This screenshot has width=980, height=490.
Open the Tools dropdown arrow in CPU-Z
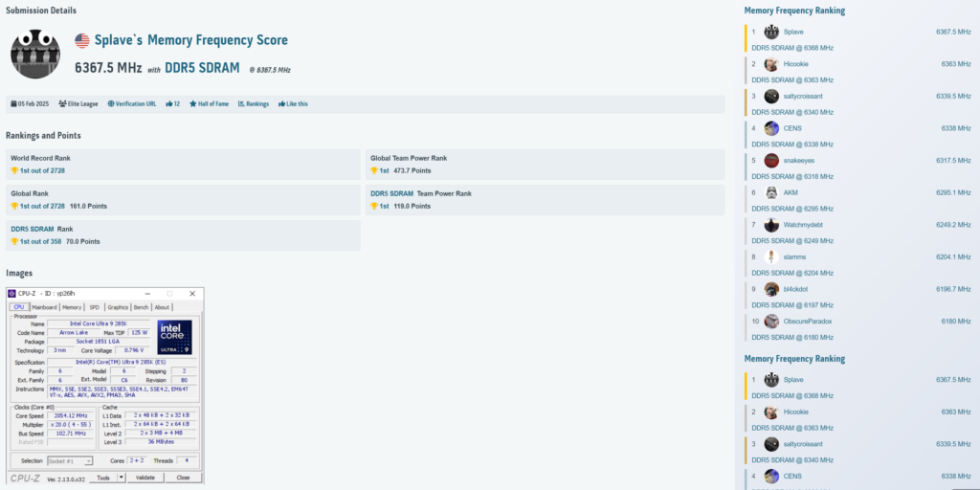(122, 478)
